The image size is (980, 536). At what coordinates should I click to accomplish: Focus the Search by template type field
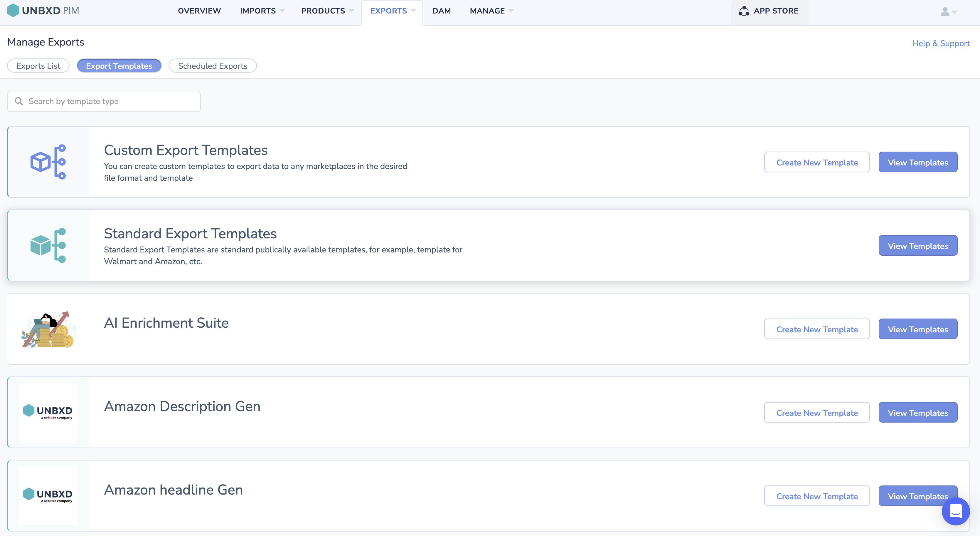click(104, 101)
